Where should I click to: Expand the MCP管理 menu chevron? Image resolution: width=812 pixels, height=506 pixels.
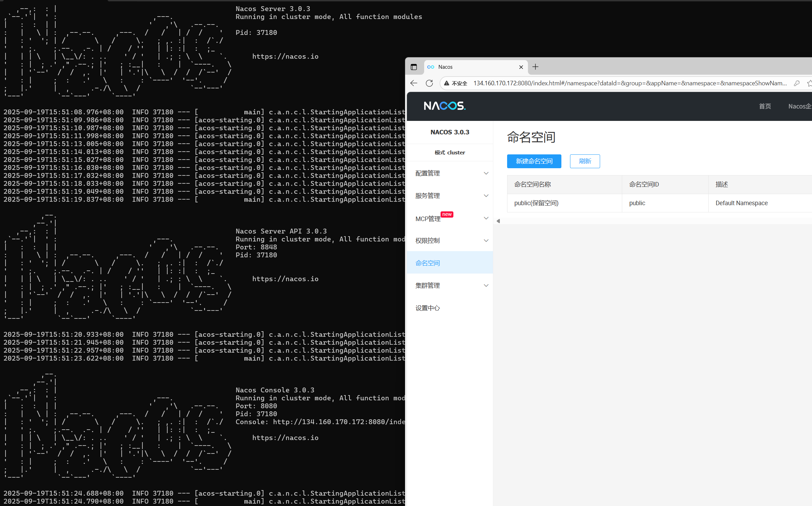(486, 218)
